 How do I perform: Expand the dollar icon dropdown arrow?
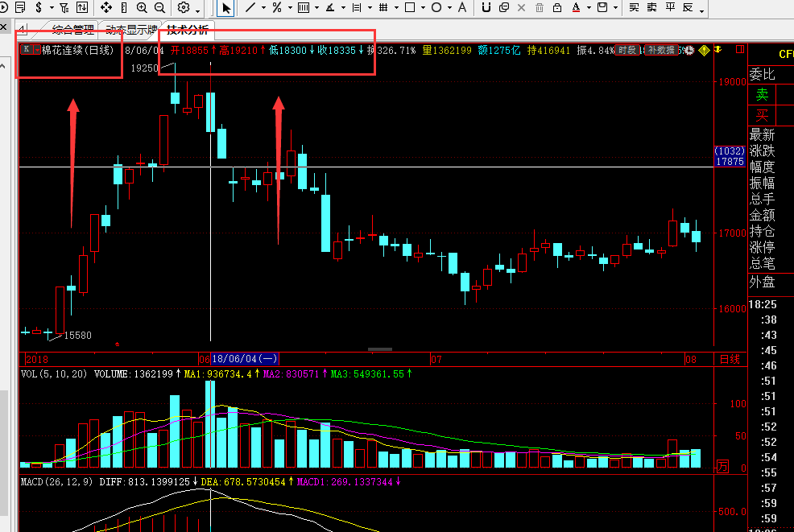click(x=52, y=8)
